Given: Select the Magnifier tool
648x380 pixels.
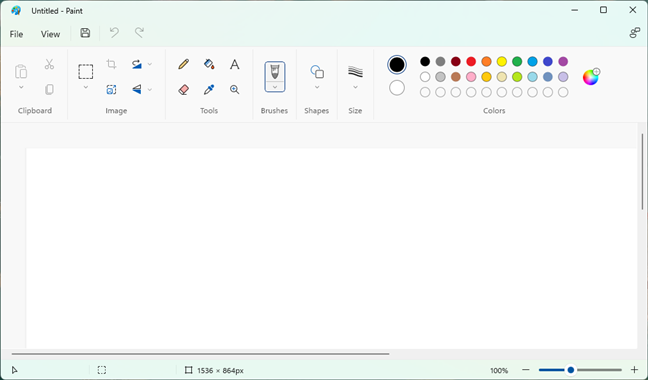Looking at the screenshot, I should [234, 89].
